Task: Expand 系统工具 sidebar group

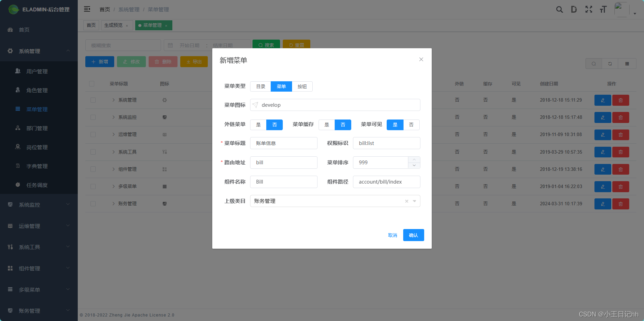Action: point(39,247)
